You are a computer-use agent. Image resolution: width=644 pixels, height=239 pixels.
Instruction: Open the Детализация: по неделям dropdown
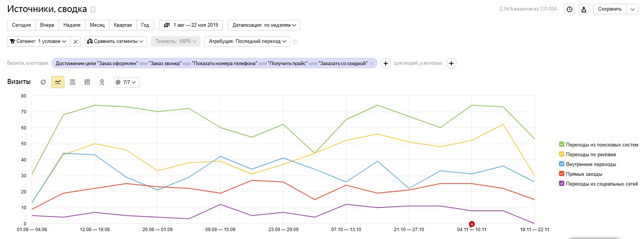(x=264, y=25)
